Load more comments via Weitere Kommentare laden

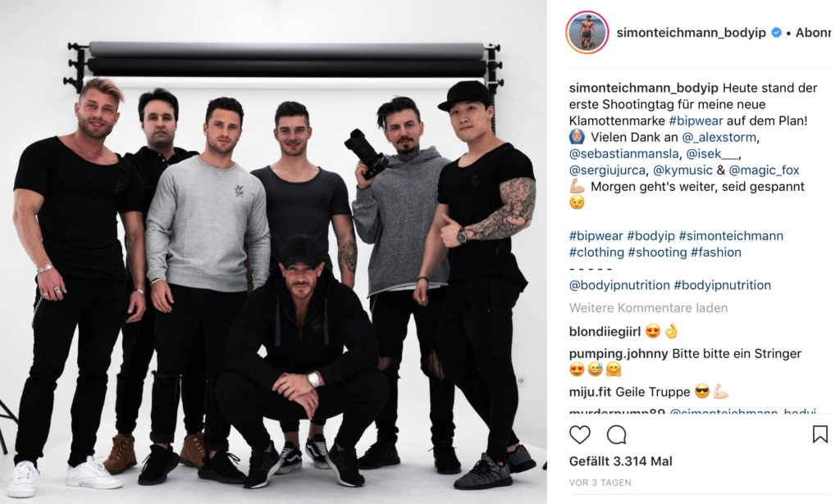(x=648, y=308)
